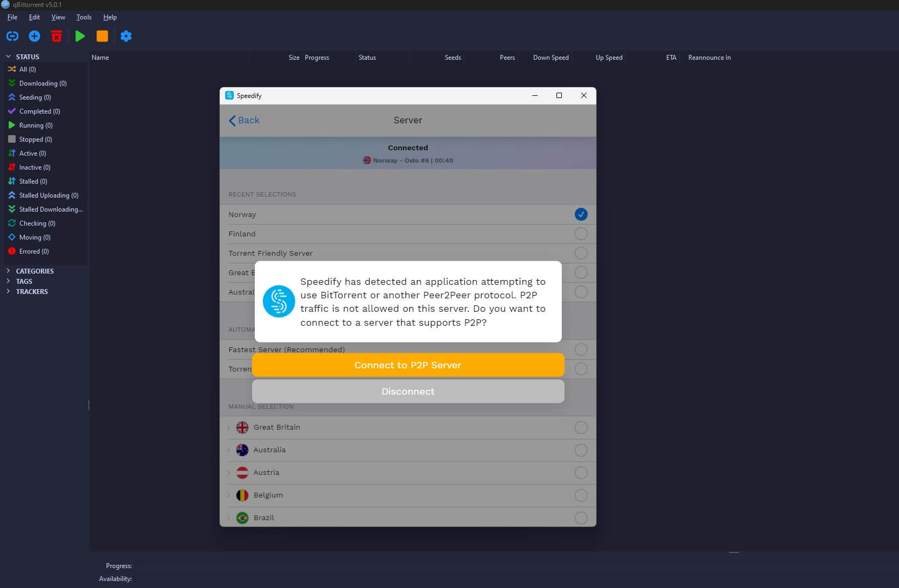Select Great Britain manual radio button

pyautogui.click(x=581, y=428)
